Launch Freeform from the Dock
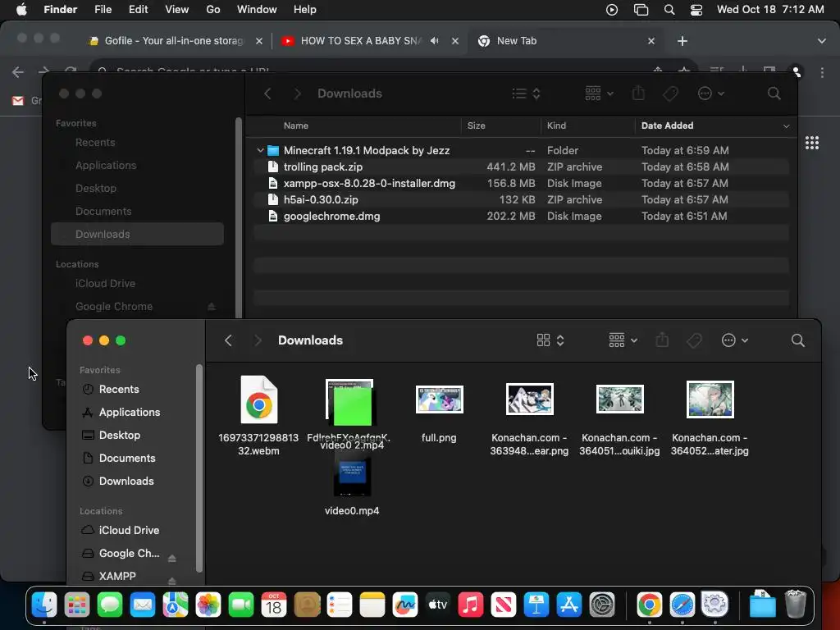This screenshot has width=840, height=630. tap(405, 605)
